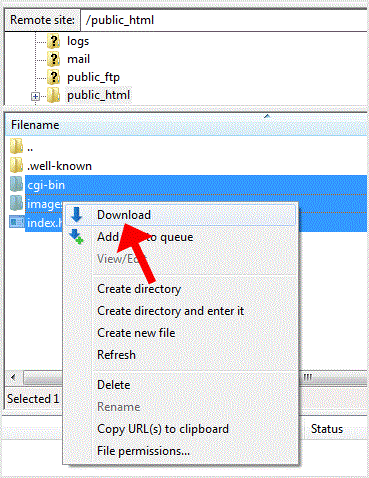Click the cgi-bin folder icon
369x478 pixels.
pos(16,184)
